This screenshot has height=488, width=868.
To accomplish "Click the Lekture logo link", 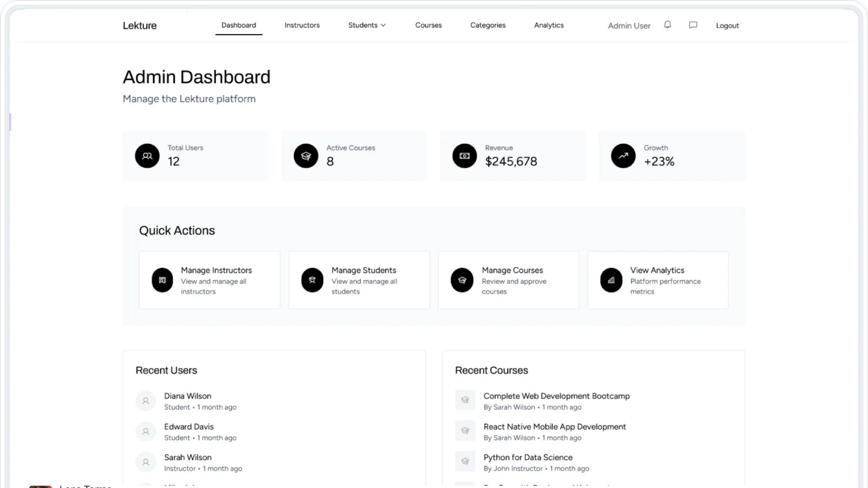I will (x=139, y=26).
